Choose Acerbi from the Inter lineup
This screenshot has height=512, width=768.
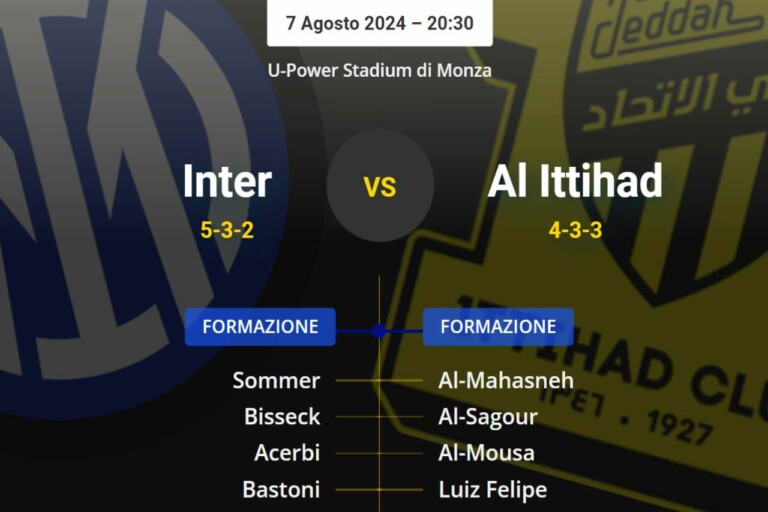[x=287, y=452]
